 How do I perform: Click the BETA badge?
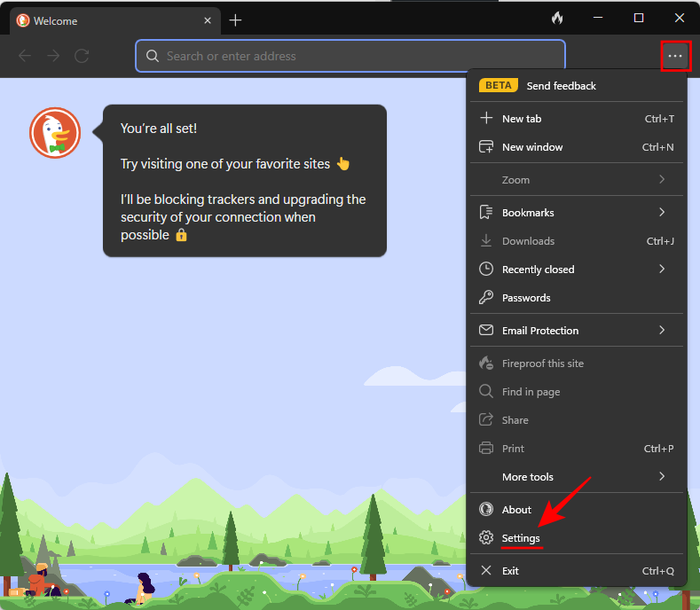pos(499,85)
